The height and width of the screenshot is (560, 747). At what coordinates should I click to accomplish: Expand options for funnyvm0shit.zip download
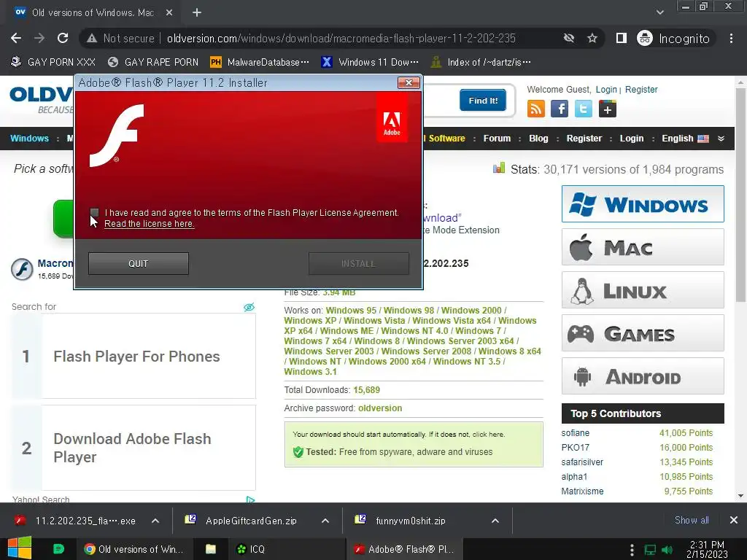coord(495,521)
